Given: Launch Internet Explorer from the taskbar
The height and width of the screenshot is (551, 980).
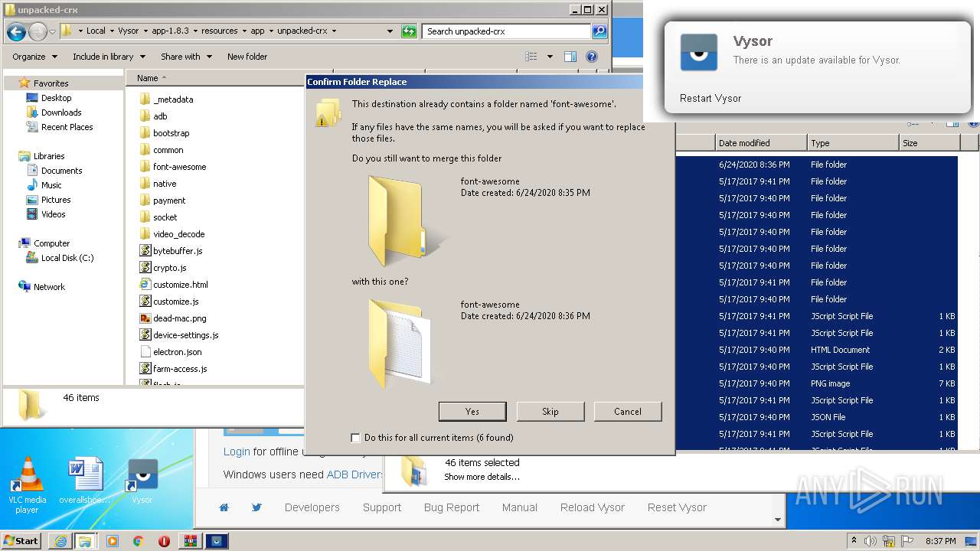Looking at the screenshot, I should 60,541.
